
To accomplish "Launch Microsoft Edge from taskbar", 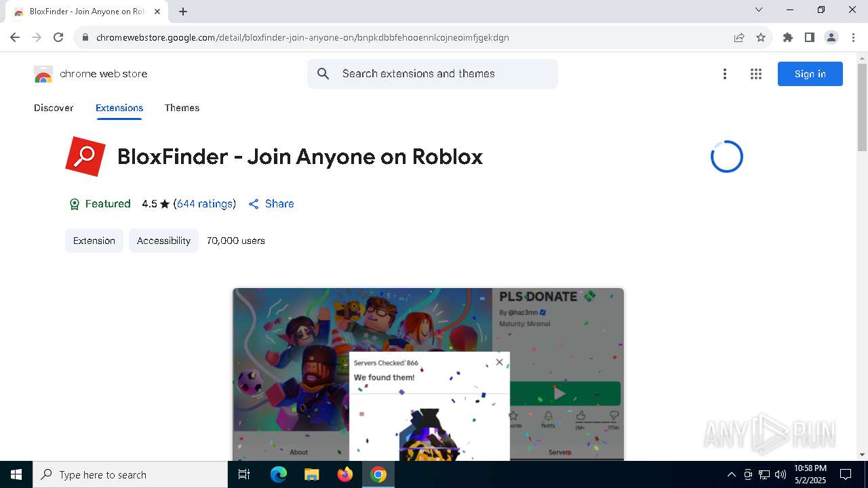I will pos(279,474).
